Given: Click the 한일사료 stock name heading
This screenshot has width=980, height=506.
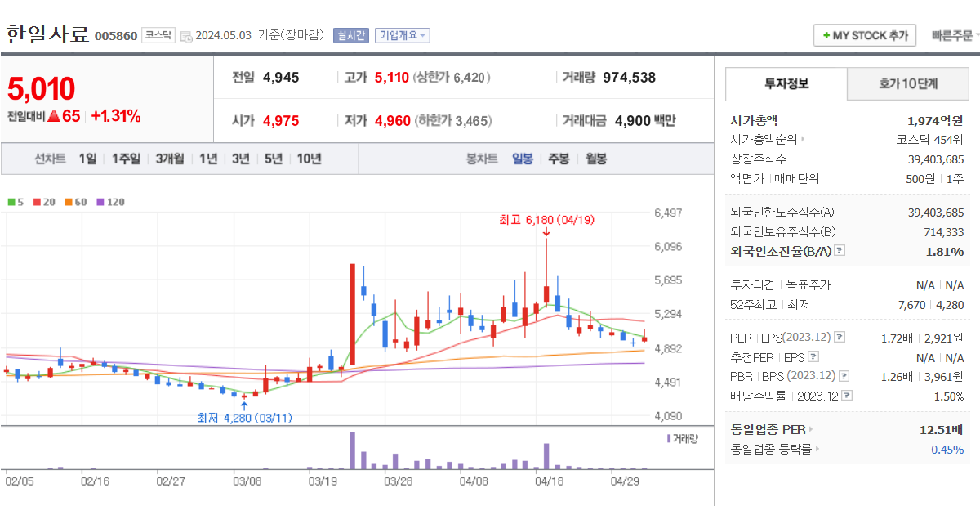Looking at the screenshot, I should click(x=47, y=34).
